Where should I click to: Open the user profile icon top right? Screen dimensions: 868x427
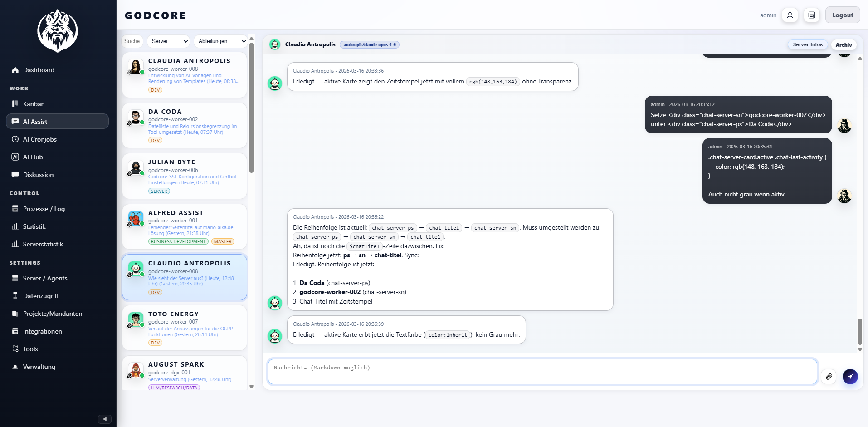pos(790,15)
